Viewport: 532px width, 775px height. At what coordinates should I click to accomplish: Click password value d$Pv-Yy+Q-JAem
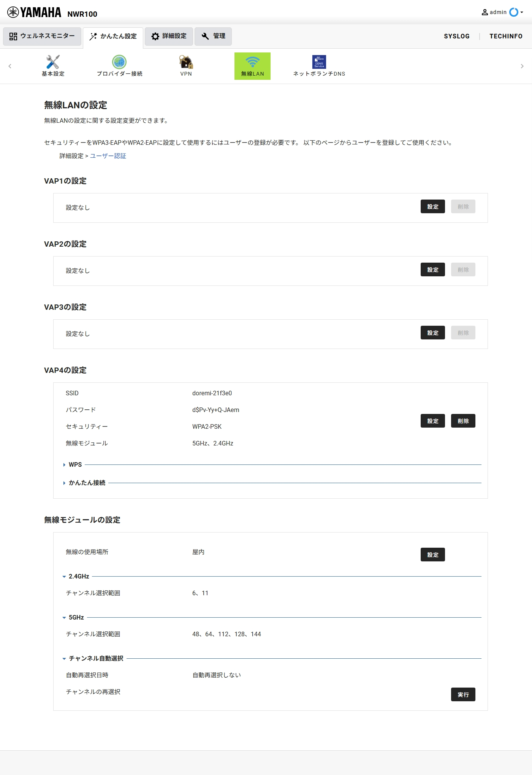tap(216, 410)
